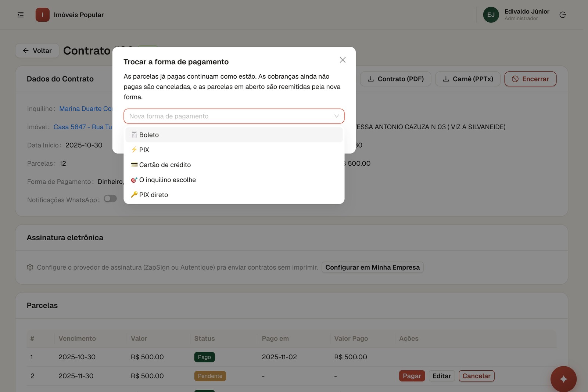
Task: Select PIX direto option
Action: point(234,195)
